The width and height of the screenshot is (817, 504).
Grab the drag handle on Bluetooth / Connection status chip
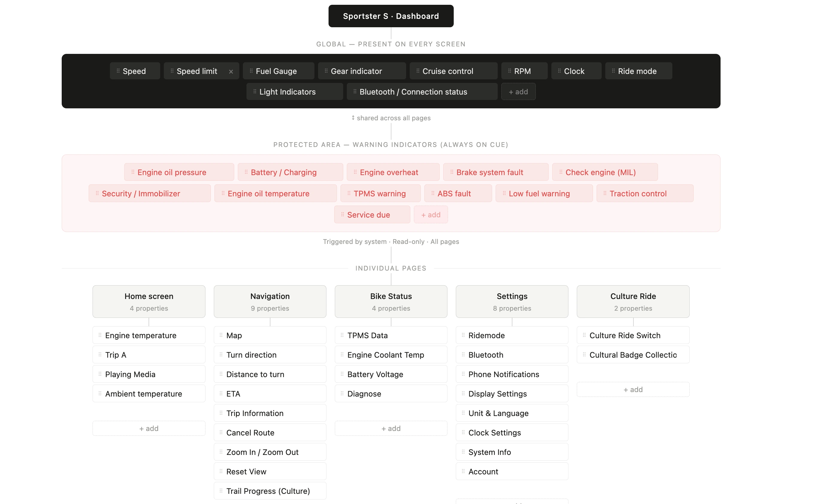point(355,92)
